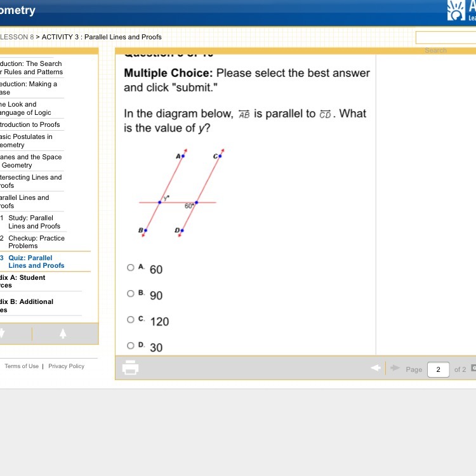
Task: Print the quiz using the printer icon
Action: pyautogui.click(x=130, y=367)
